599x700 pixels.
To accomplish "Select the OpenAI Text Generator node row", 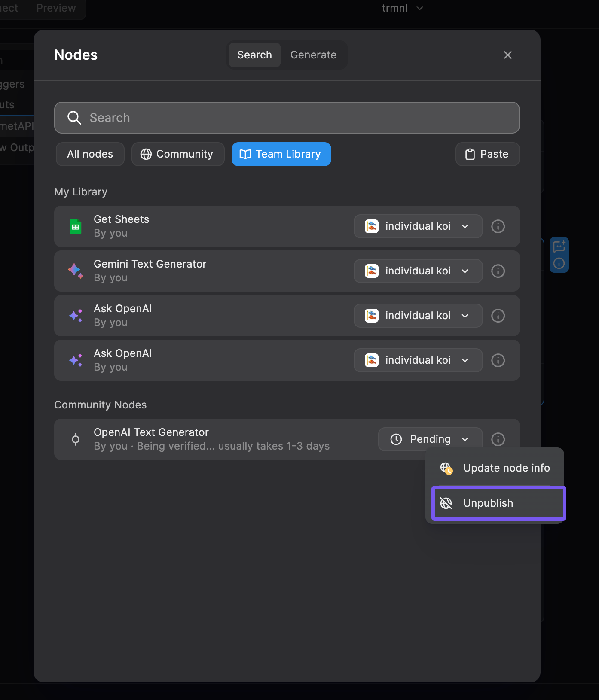I will click(x=287, y=439).
